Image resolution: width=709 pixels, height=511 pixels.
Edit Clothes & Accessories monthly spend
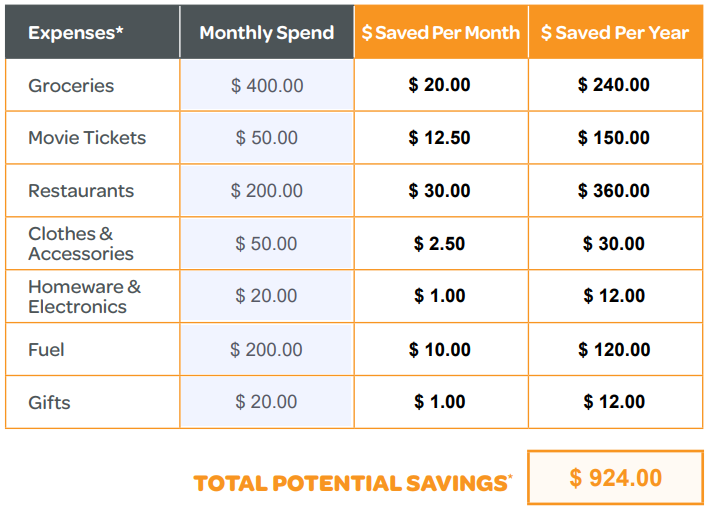click(x=267, y=243)
